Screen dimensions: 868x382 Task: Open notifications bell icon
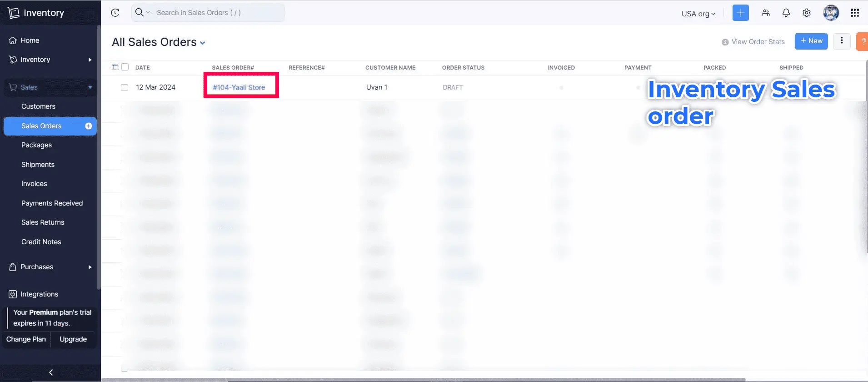coord(786,13)
